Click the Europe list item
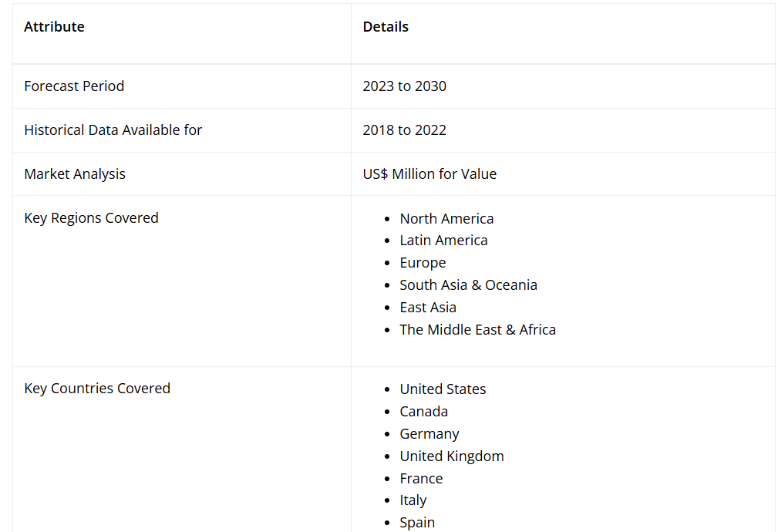778x532 pixels. [423, 263]
